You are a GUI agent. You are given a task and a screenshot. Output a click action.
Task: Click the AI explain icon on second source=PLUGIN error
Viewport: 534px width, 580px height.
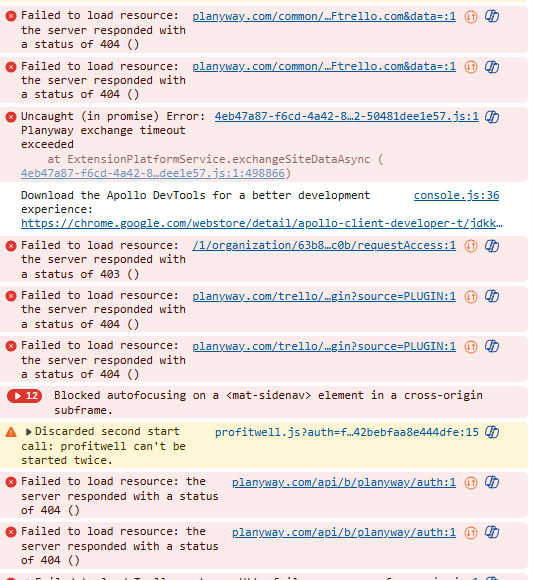pyautogui.click(x=492, y=346)
